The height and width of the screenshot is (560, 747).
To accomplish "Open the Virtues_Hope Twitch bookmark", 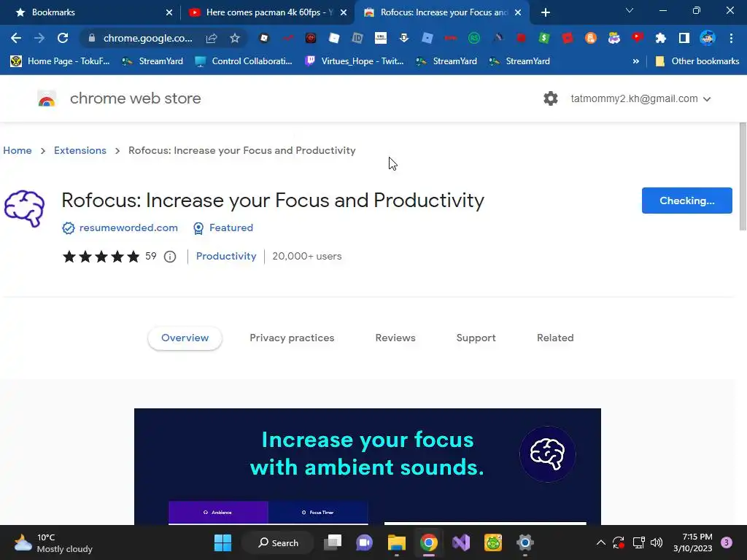I will (x=355, y=61).
